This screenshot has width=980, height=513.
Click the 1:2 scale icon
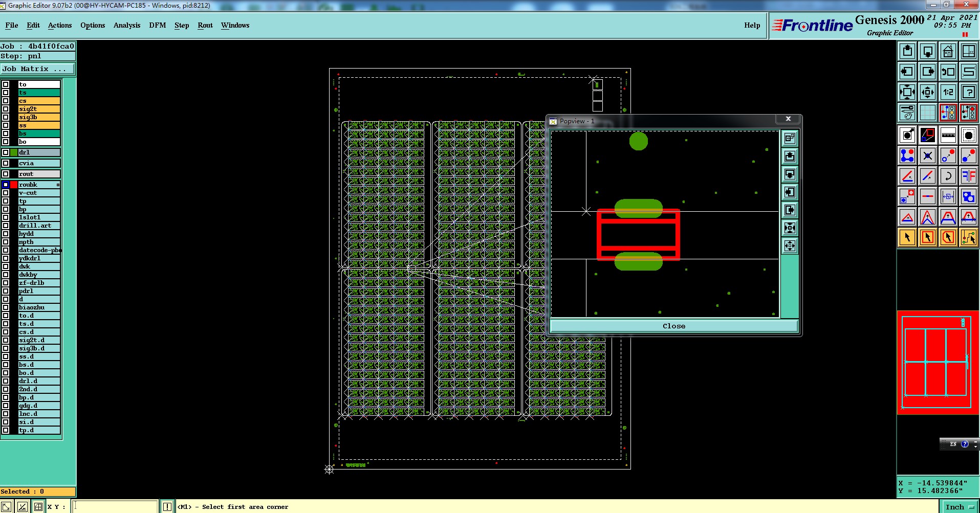coord(948,92)
